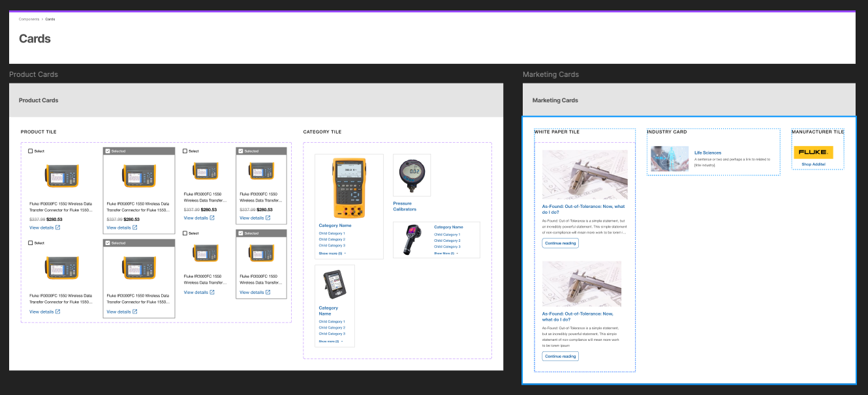Expand Show more (2) on bottom category tile
The width and height of the screenshot is (868, 395).
pos(330,340)
